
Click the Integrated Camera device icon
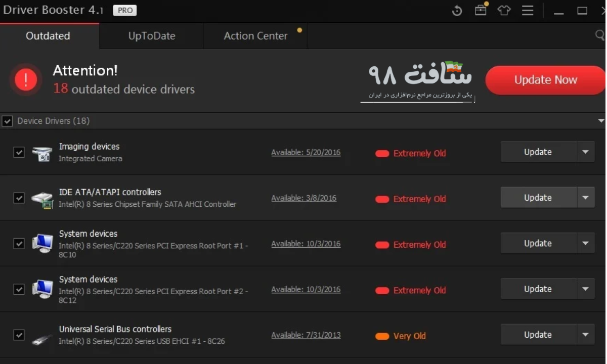click(x=42, y=153)
